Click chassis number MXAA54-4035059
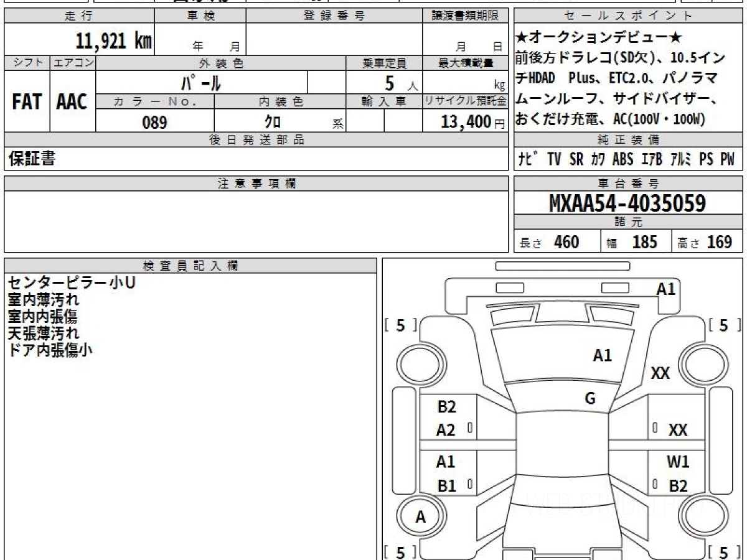 tap(627, 203)
